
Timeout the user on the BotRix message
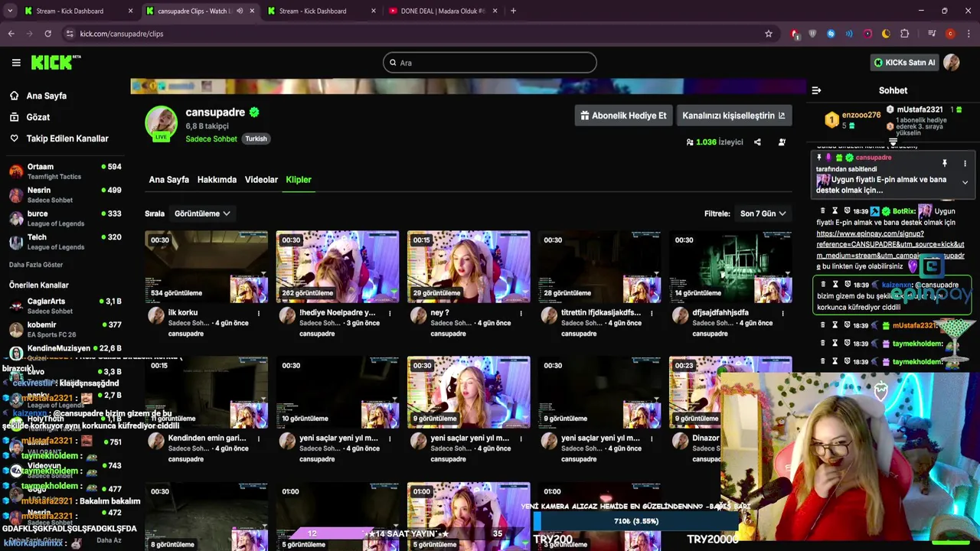point(835,210)
